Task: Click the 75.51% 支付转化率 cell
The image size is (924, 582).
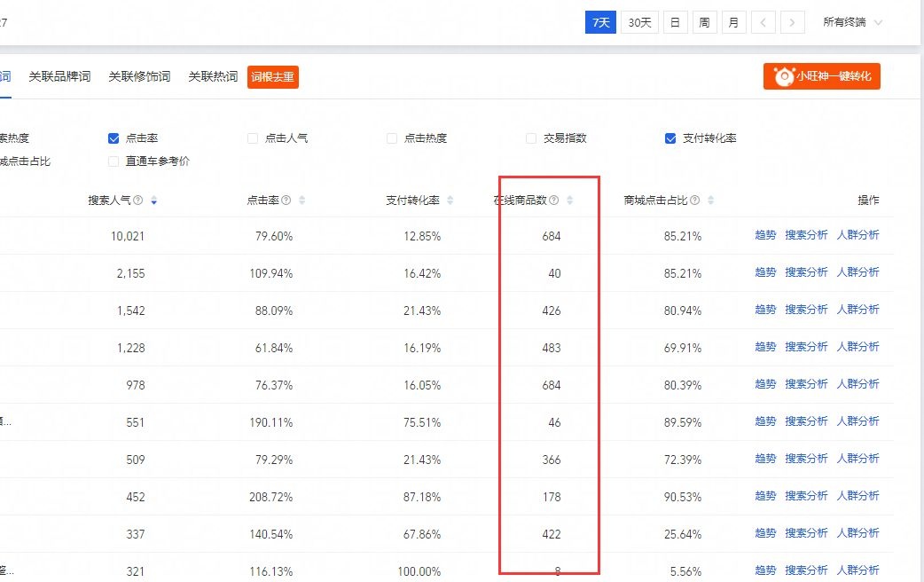Action: click(422, 423)
